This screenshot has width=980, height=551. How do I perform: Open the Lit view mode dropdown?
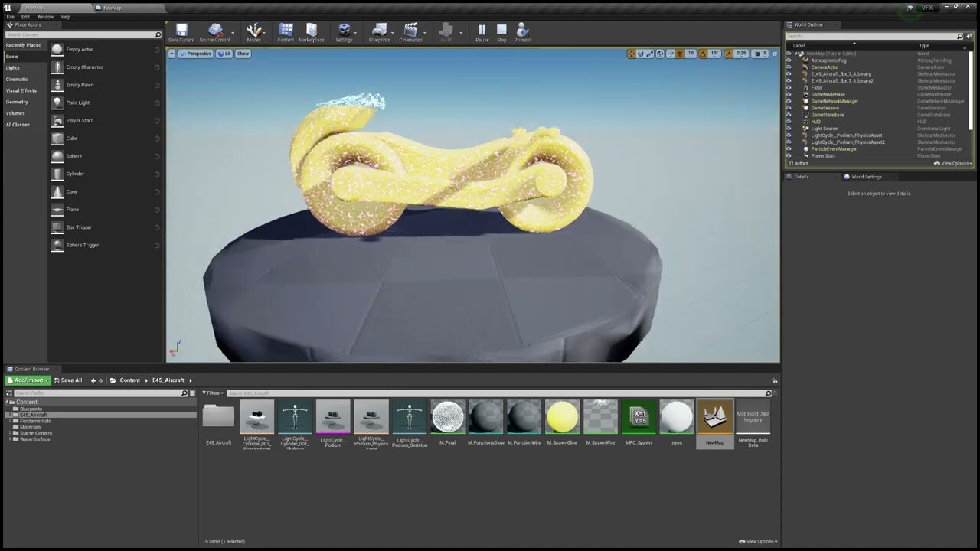[224, 54]
